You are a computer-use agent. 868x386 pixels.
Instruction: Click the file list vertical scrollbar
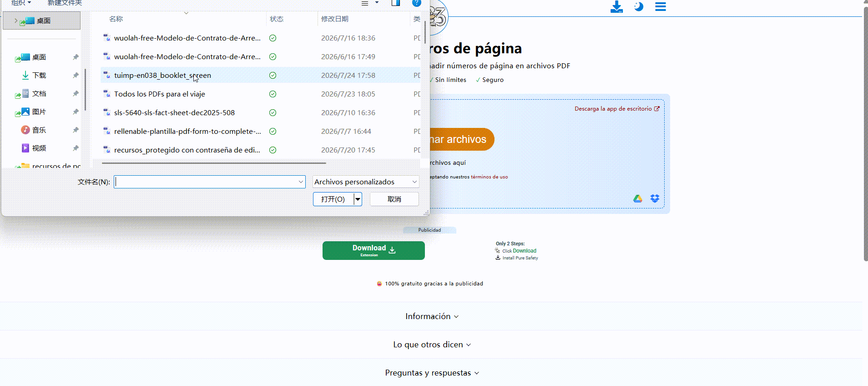point(425,32)
